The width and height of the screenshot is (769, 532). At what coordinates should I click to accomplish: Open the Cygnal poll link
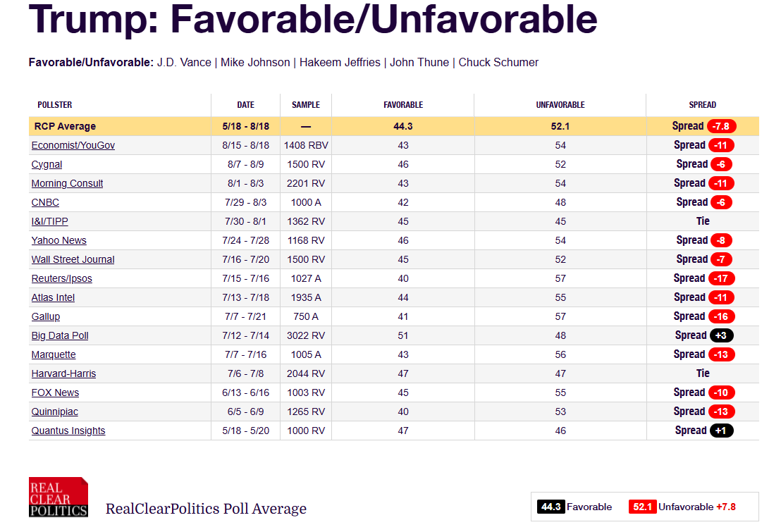click(x=47, y=164)
